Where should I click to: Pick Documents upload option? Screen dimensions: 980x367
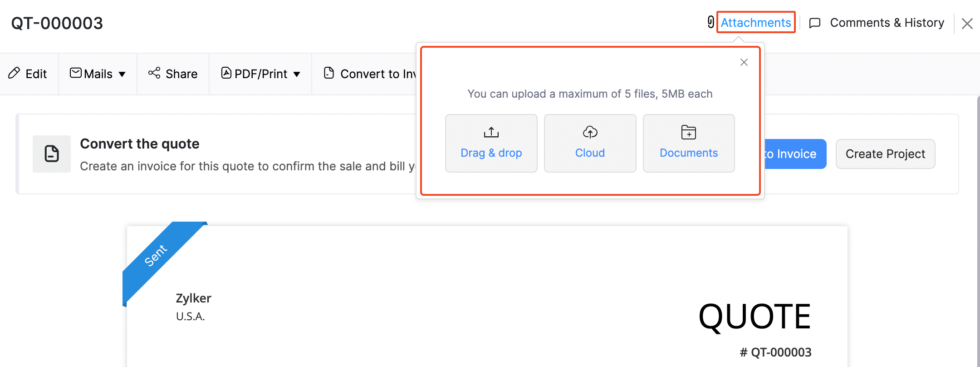(688, 144)
